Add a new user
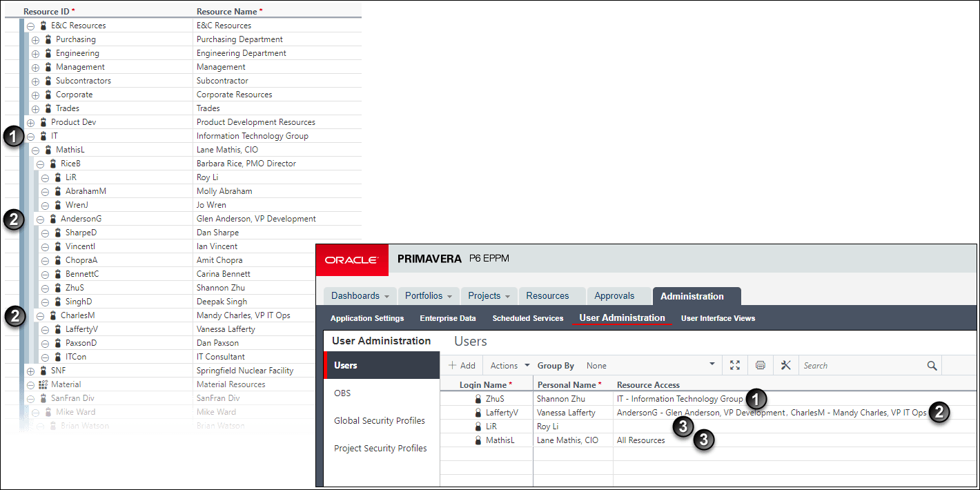This screenshot has height=490, width=980. click(462, 366)
